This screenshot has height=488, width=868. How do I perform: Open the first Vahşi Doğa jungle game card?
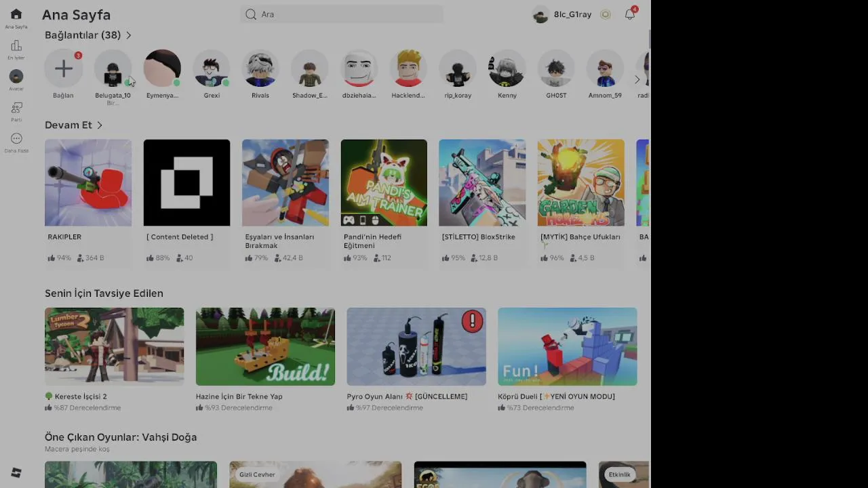(x=131, y=474)
